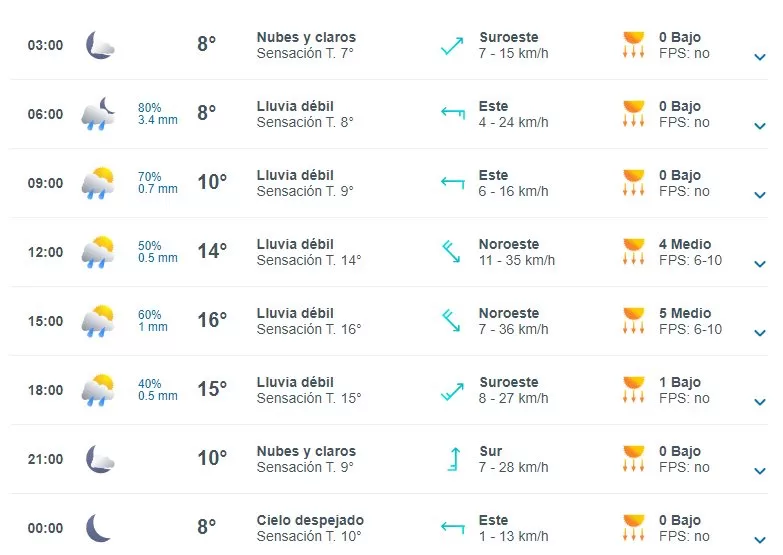Click the UV index sun icon at 12:00
The width and height of the screenshot is (783, 555).
tap(633, 252)
